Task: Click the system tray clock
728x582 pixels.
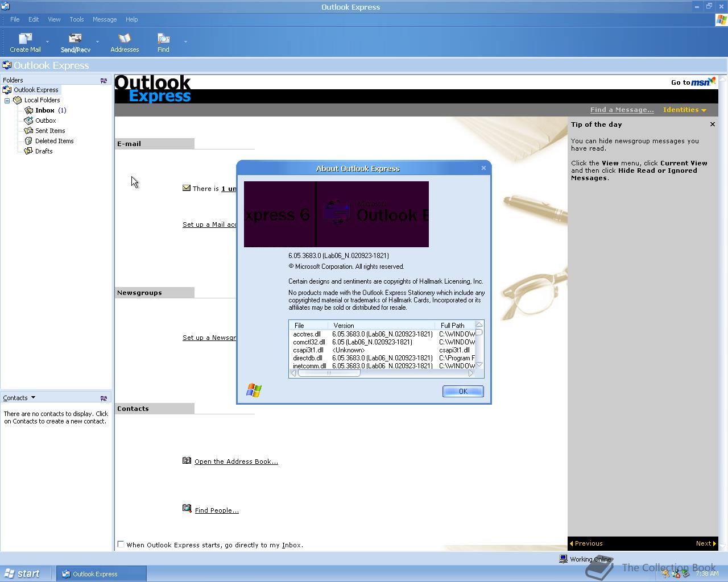Action: pyautogui.click(x=707, y=573)
